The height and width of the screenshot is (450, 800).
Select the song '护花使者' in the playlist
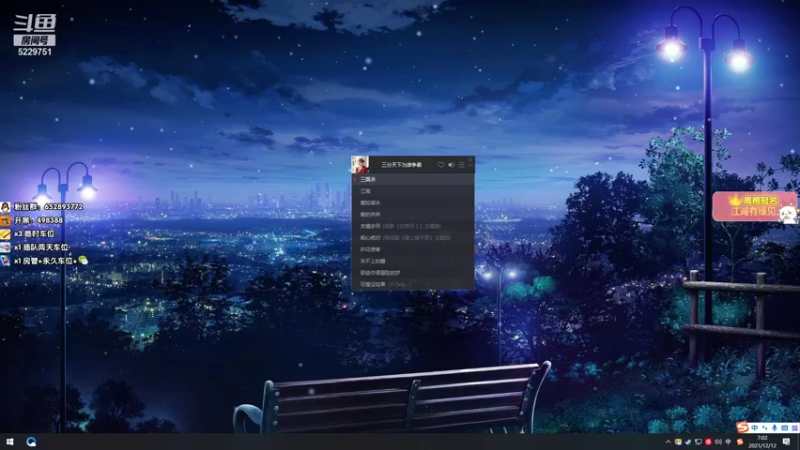click(x=413, y=249)
